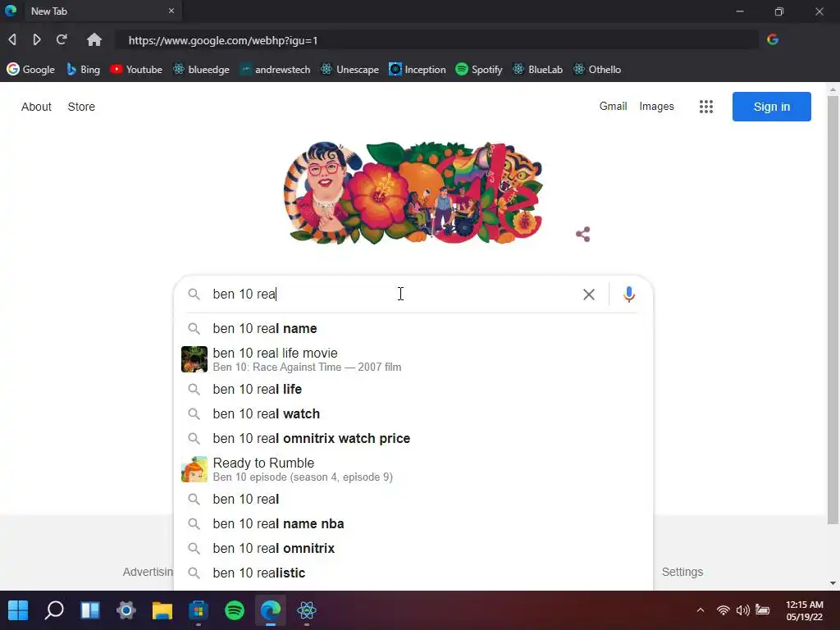Image resolution: width=840 pixels, height=630 pixels.
Task: Start voice search with the microphone
Action: coord(629,294)
